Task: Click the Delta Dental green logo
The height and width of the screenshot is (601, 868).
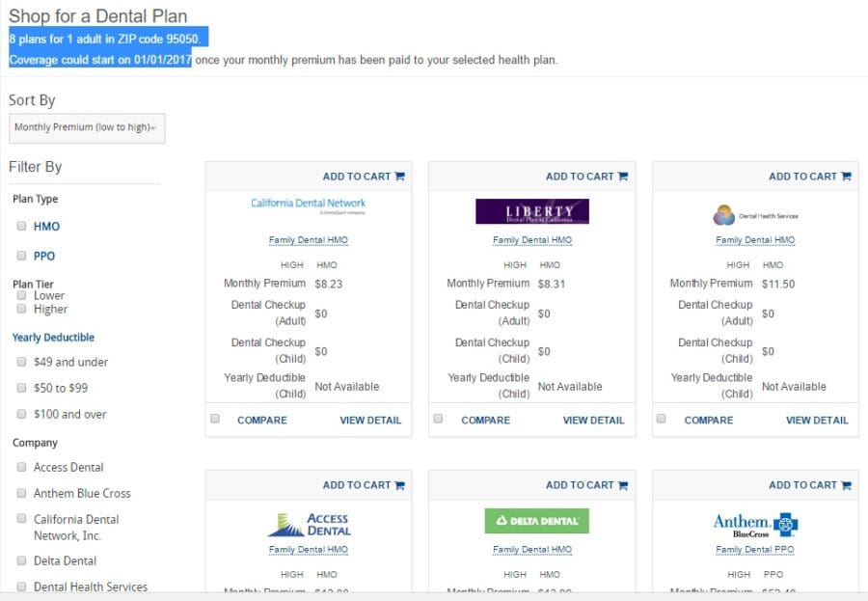Action: 536,521
